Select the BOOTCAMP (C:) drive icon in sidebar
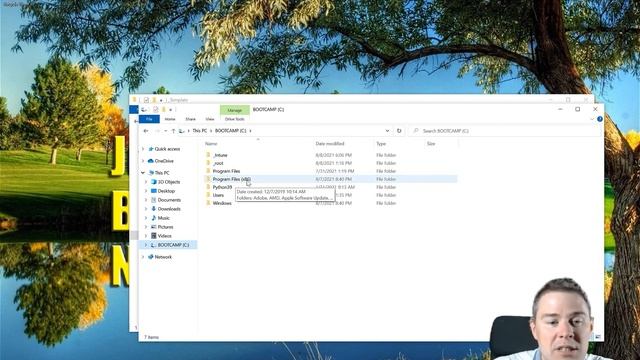The image size is (640, 360). (x=153, y=245)
